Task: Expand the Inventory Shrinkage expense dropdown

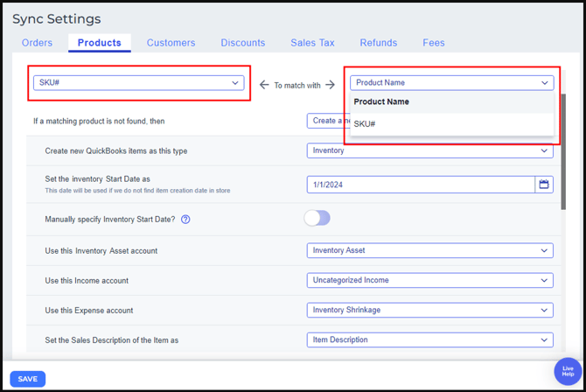Action: tap(429, 310)
